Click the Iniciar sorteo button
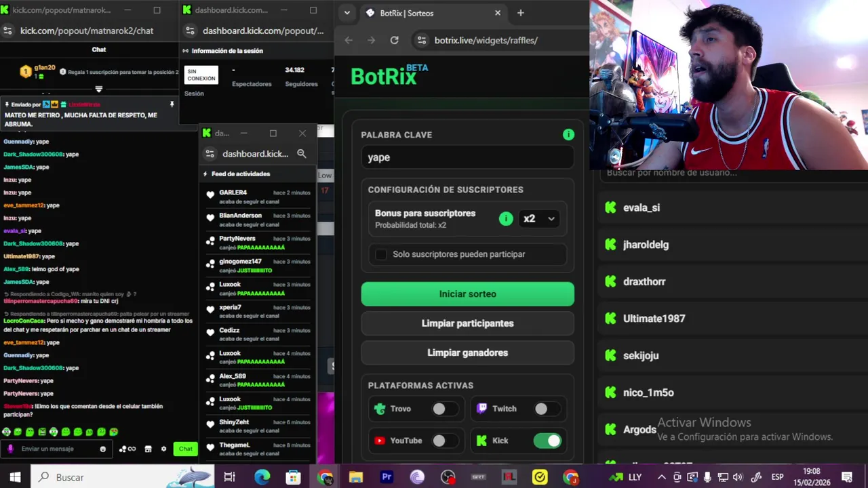868x488 pixels. pos(467,294)
